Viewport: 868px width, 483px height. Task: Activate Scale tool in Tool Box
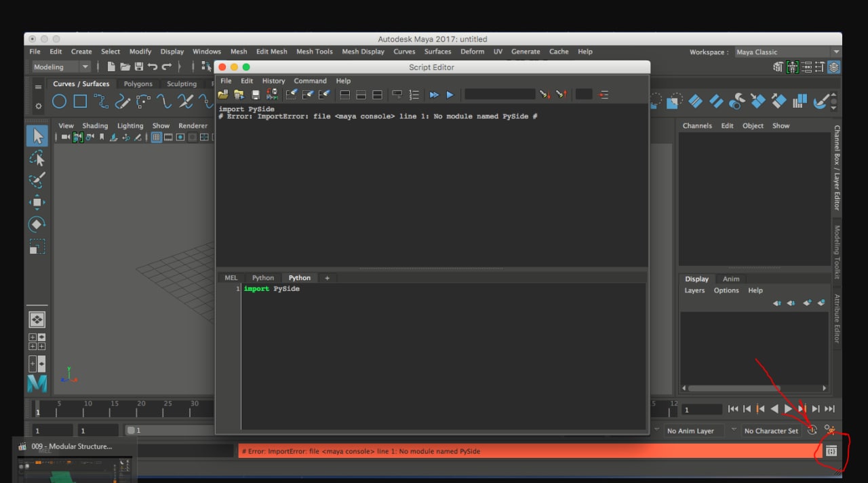coord(37,246)
